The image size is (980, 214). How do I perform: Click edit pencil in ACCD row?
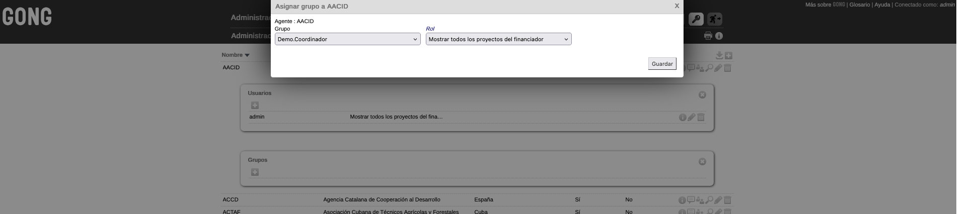pyautogui.click(x=718, y=200)
